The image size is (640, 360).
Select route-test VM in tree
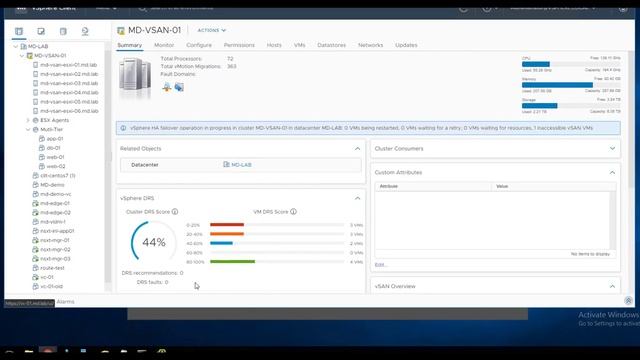pyautogui.click(x=52, y=268)
